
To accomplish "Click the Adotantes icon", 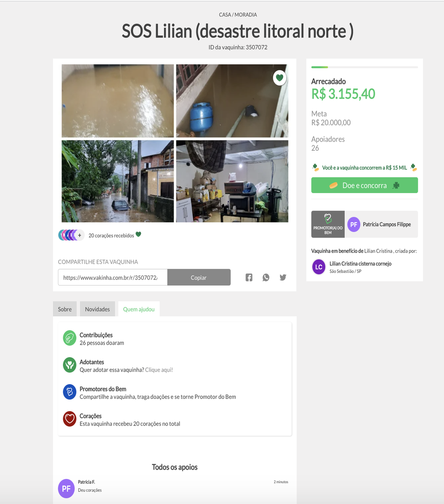I will pyautogui.click(x=70, y=365).
